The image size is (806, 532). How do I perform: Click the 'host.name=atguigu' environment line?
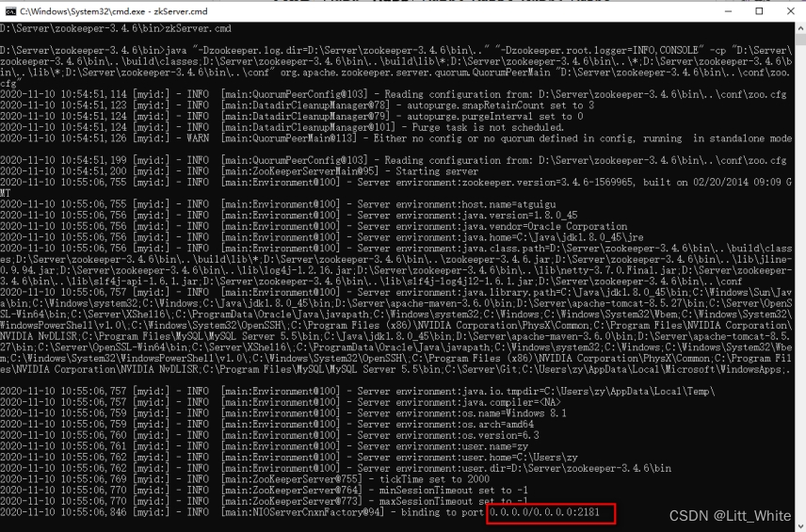[278, 204]
